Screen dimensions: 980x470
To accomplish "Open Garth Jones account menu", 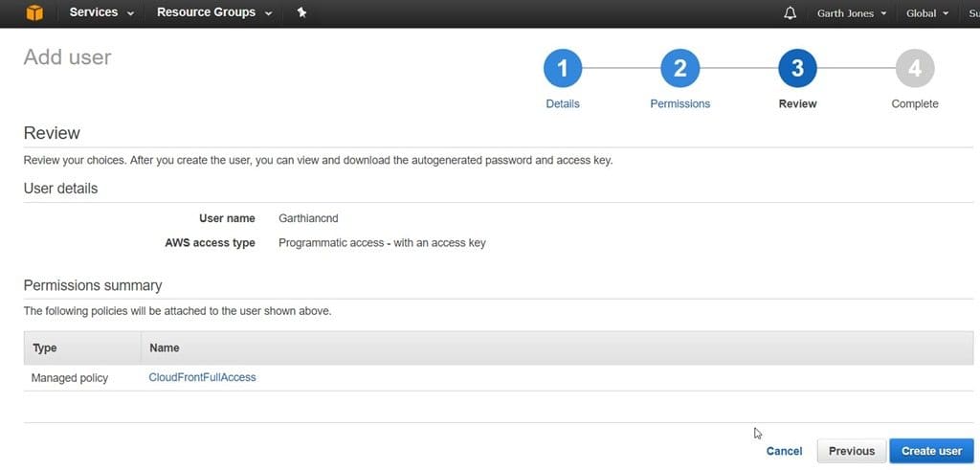I will [x=852, y=13].
